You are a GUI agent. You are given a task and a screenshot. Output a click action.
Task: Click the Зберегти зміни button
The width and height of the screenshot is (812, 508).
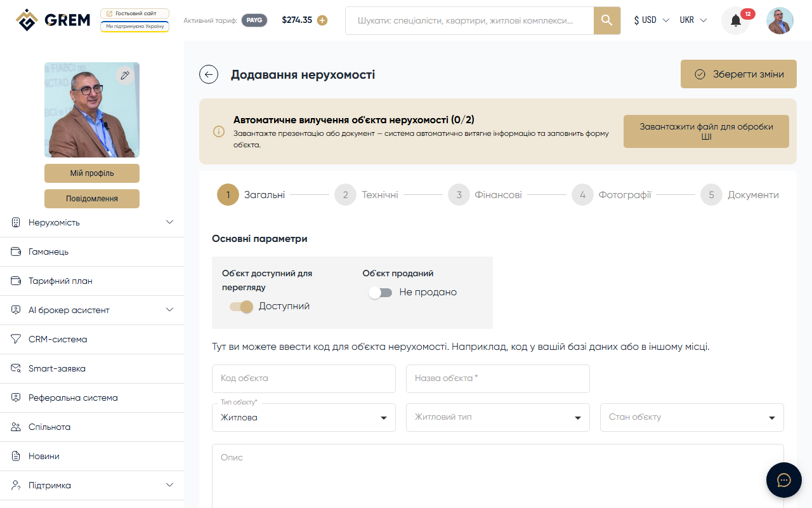point(738,74)
